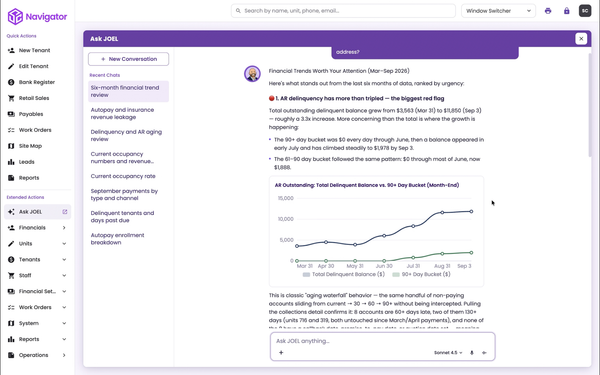This screenshot has height=375, width=600.
Task: Click the Financials person icon in Extended Actions
Action: [11, 228]
